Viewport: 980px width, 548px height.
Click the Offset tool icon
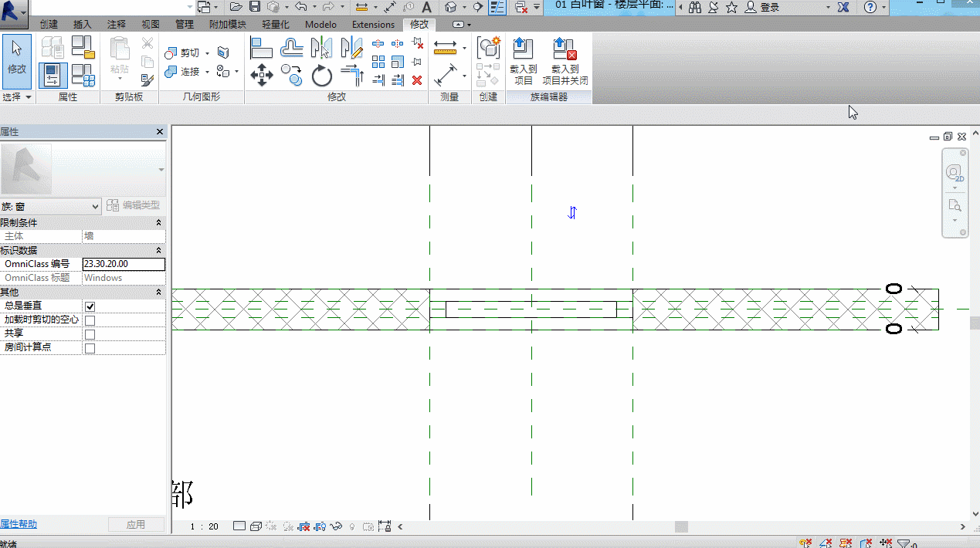point(292,48)
